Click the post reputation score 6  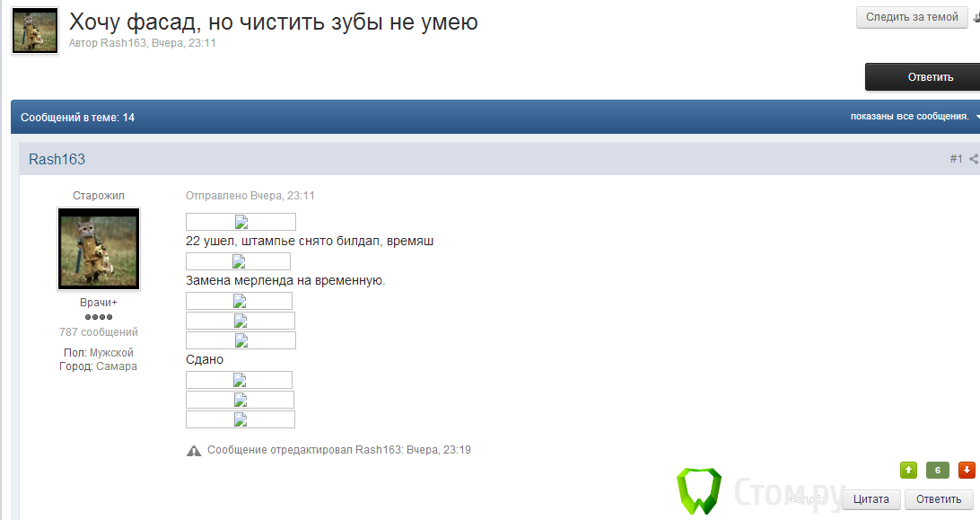[937, 470]
